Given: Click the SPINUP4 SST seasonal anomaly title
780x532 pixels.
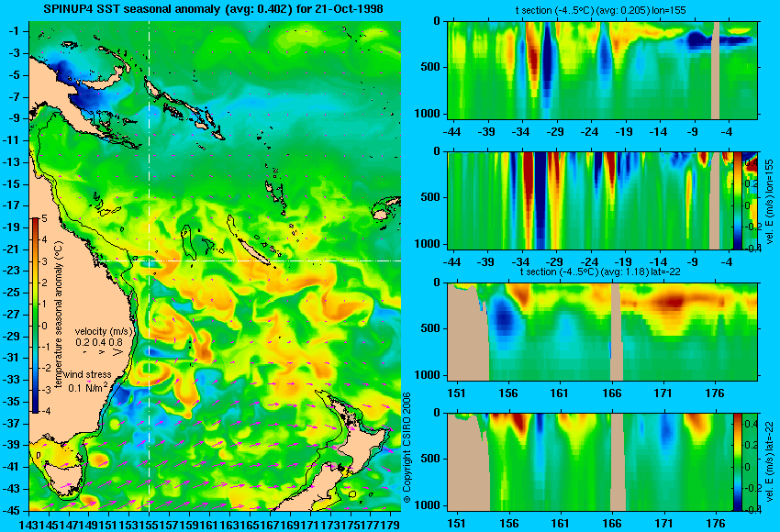Looking at the screenshot, I should (213, 9).
